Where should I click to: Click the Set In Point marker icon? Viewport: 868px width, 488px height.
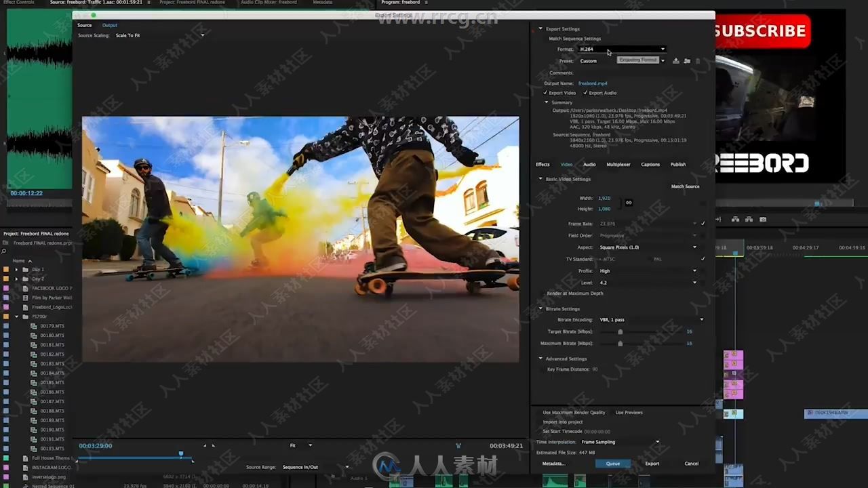(x=205, y=445)
